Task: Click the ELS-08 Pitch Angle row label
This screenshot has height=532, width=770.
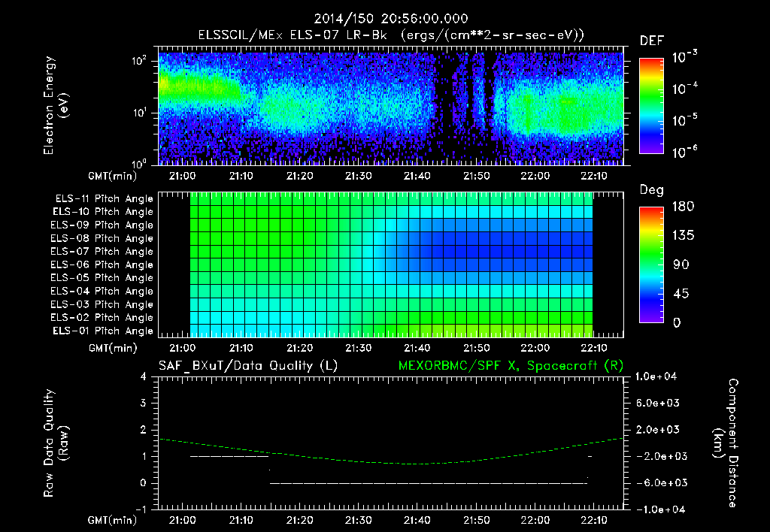Action: (102, 238)
